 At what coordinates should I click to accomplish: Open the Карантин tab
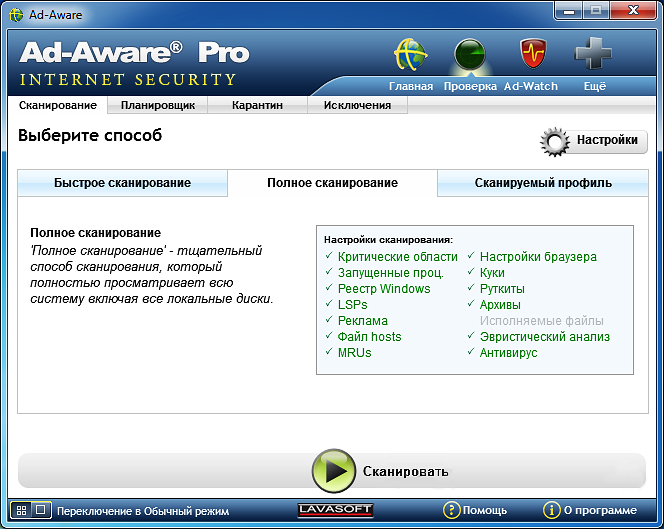point(257,105)
